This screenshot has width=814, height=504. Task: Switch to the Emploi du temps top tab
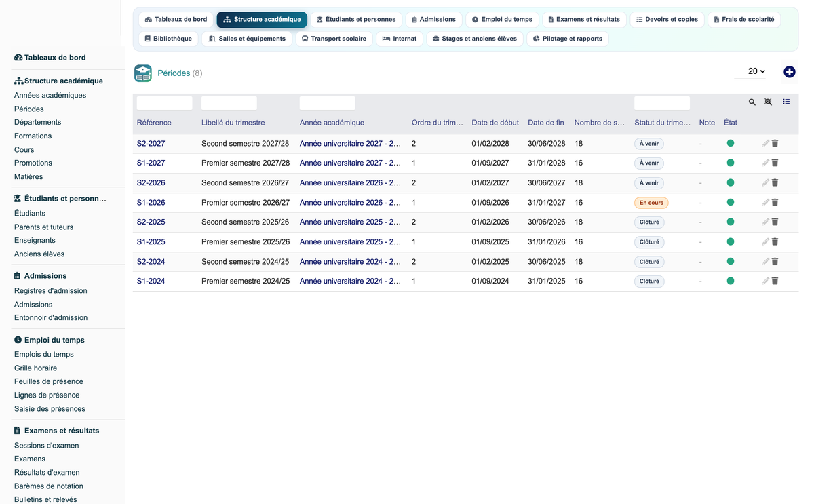point(502,20)
